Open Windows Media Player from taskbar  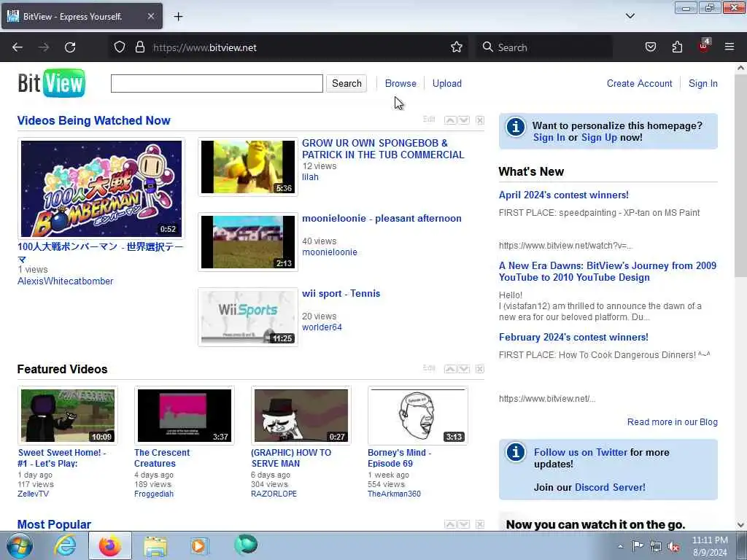click(200, 545)
